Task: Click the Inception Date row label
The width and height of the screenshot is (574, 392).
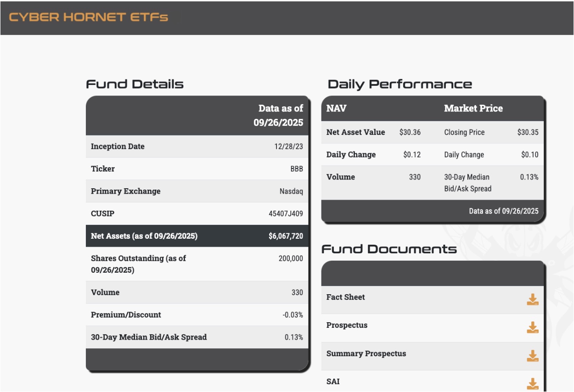Action: pos(118,146)
